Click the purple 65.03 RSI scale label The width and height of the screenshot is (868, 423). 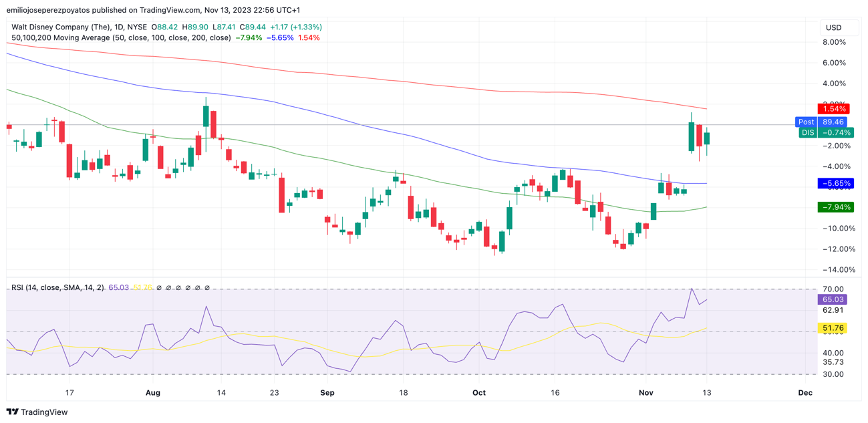tap(833, 299)
